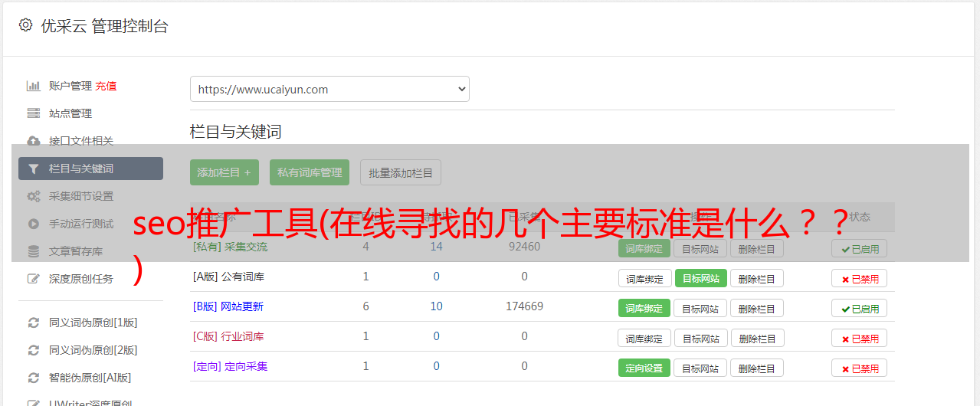The width and height of the screenshot is (980, 406).
Task: Click refresh icon of 同义词伪原创[2版]
Action: coord(33,350)
